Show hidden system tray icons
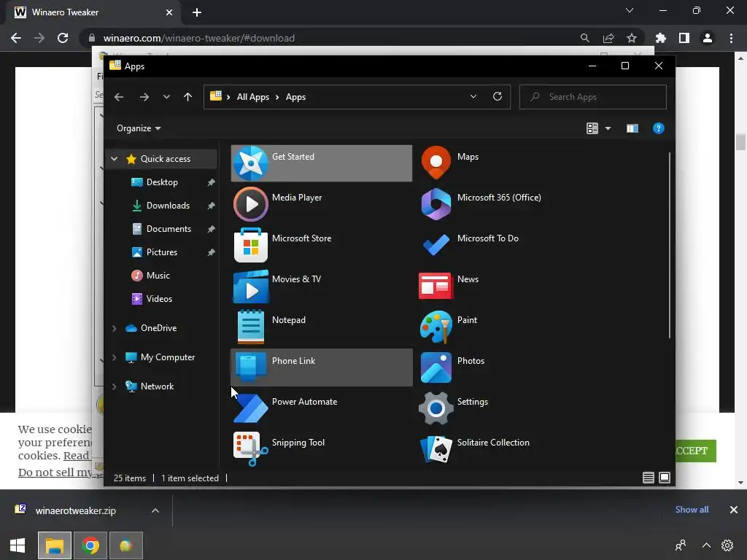This screenshot has width=747, height=560. coord(706,545)
